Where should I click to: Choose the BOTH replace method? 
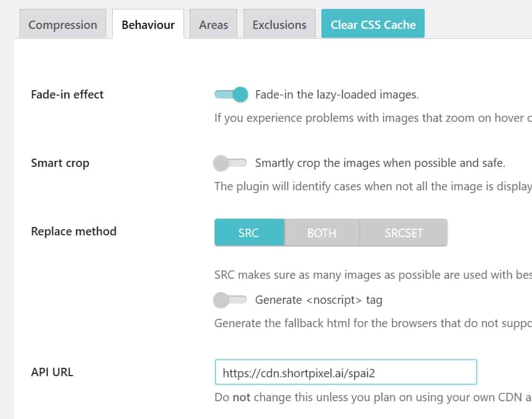321,233
